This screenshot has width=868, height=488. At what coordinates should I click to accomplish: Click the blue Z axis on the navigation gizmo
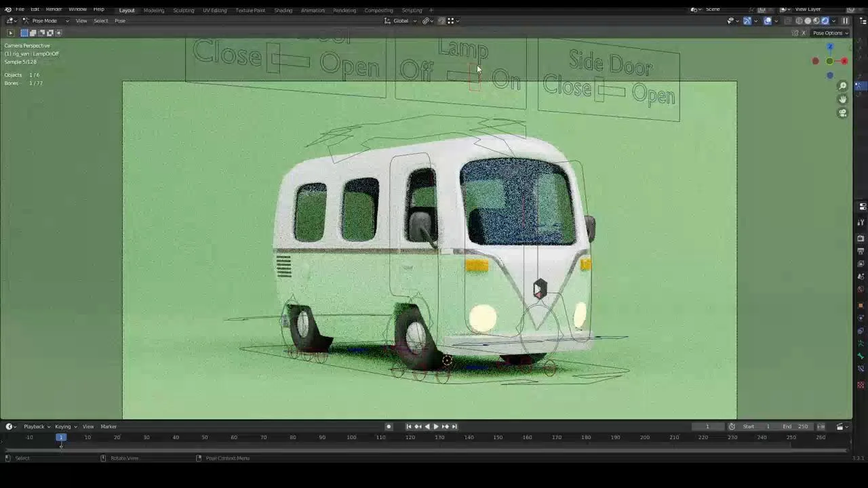830,47
